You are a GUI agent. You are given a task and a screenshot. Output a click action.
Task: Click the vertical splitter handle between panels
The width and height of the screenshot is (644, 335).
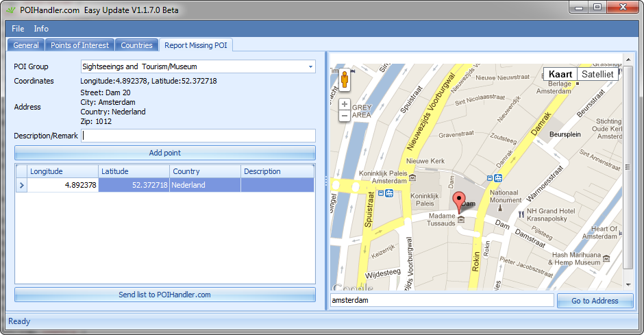327,181
